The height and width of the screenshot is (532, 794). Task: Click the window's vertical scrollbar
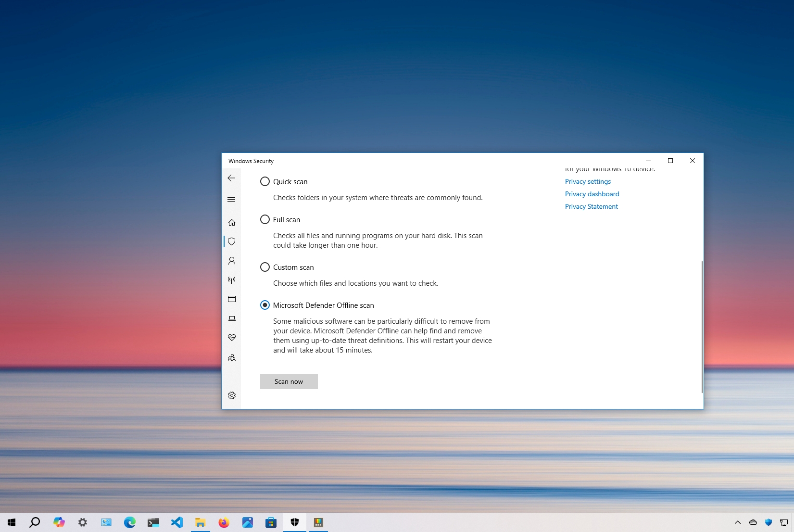(x=702, y=327)
